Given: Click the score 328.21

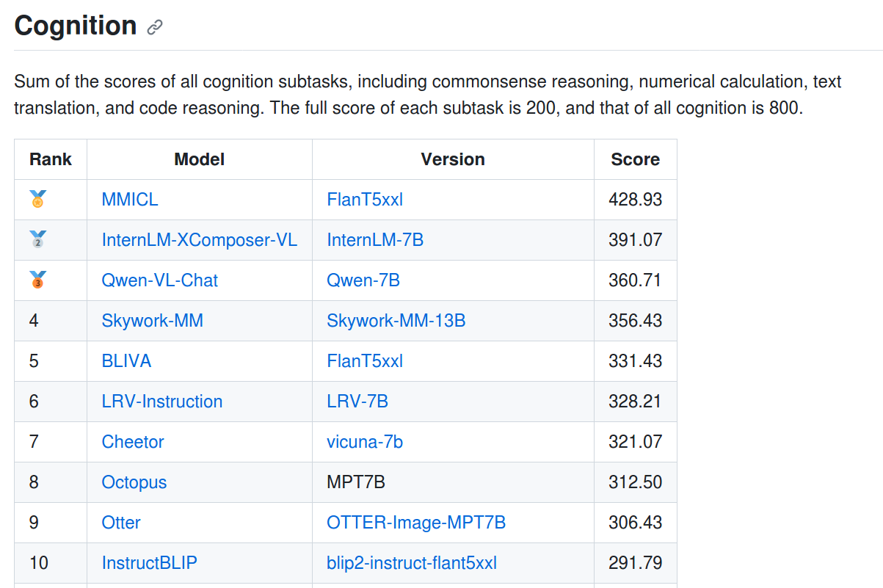Looking at the screenshot, I should pyautogui.click(x=636, y=402).
